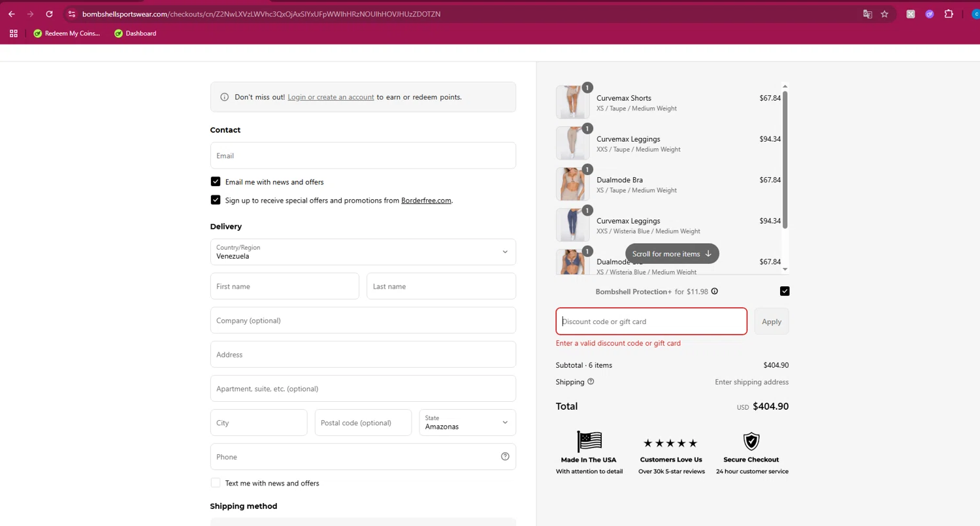
Task: Open the extensions puzzle icon
Action: (949, 14)
